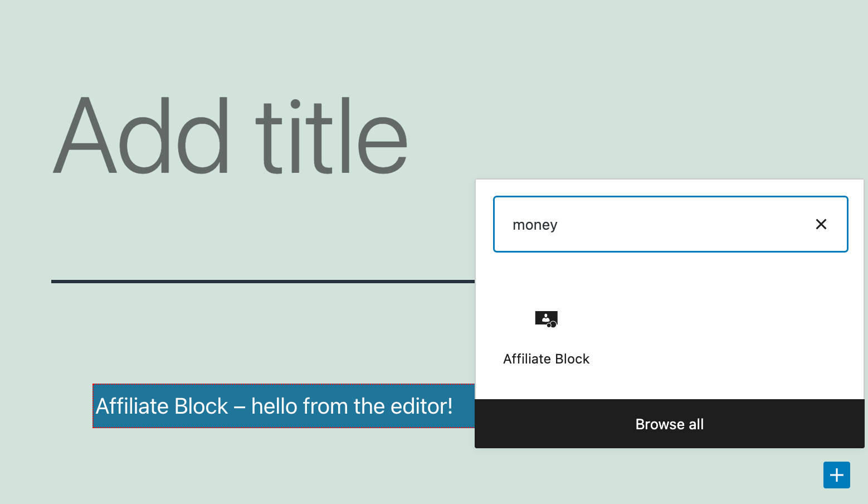Click 'hello from the editor!' text
868x504 pixels.
coord(352,406)
